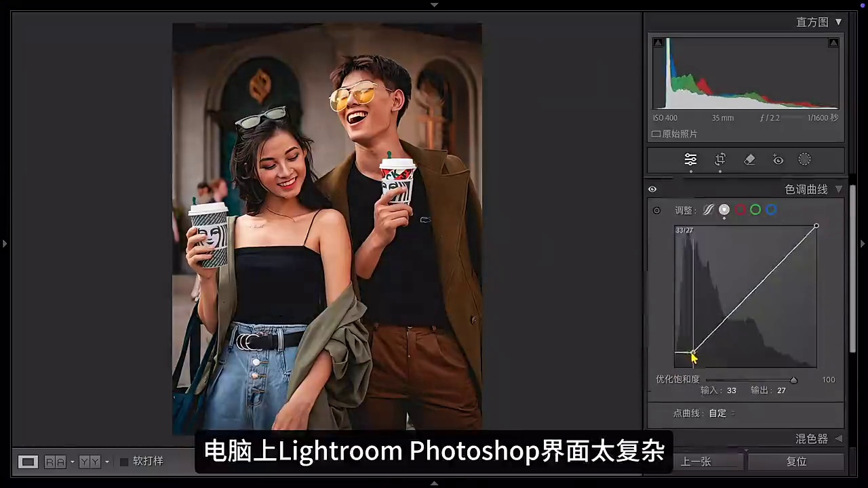The image size is (868, 488).
Task: Click the right panel scrollbar
Action: pos(853,268)
